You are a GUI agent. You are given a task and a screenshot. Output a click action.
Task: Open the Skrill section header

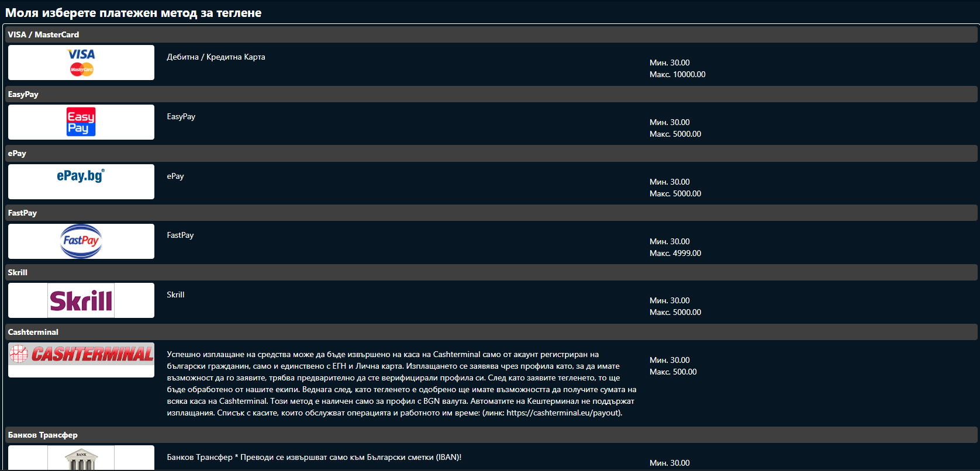pos(491,272)
